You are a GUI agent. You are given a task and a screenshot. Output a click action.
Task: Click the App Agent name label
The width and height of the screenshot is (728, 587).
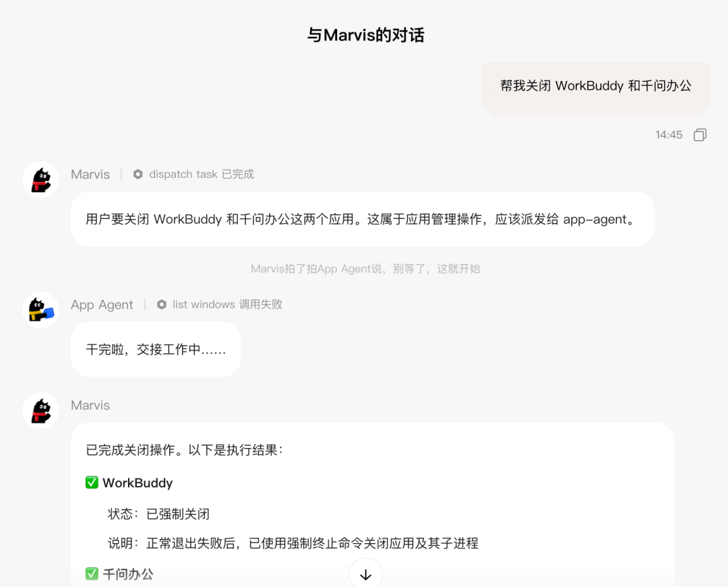[102, 305]
